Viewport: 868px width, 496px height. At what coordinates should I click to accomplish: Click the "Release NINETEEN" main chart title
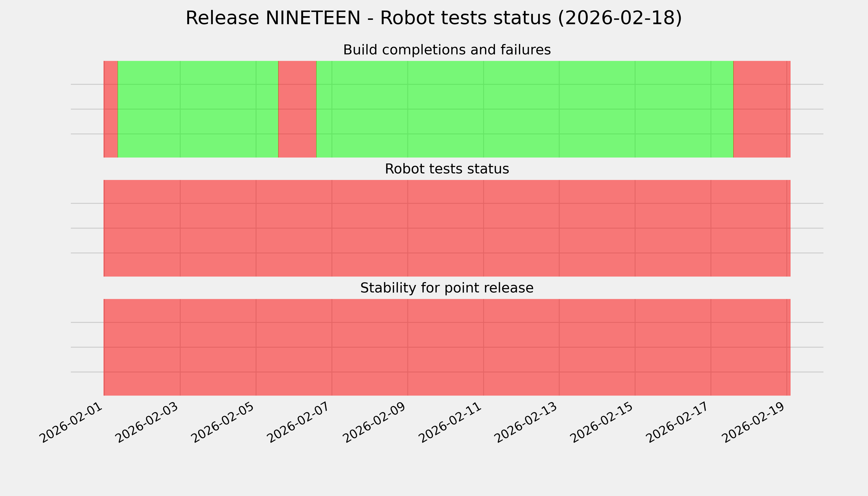tap(434, 18)
